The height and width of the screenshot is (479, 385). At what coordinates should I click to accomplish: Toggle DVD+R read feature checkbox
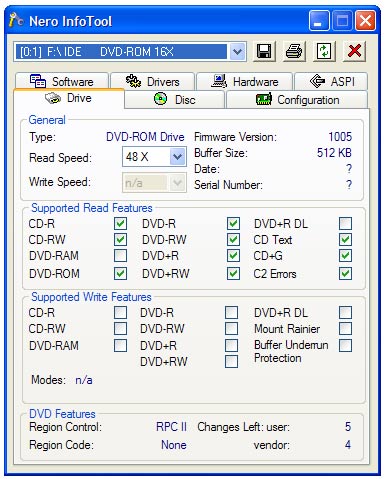pyautogui.click(x=233, y=256)
